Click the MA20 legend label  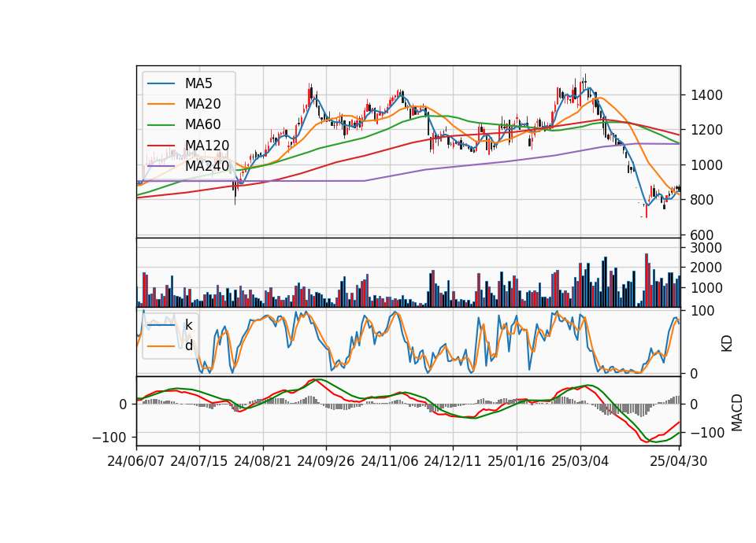tap(202, 104)
